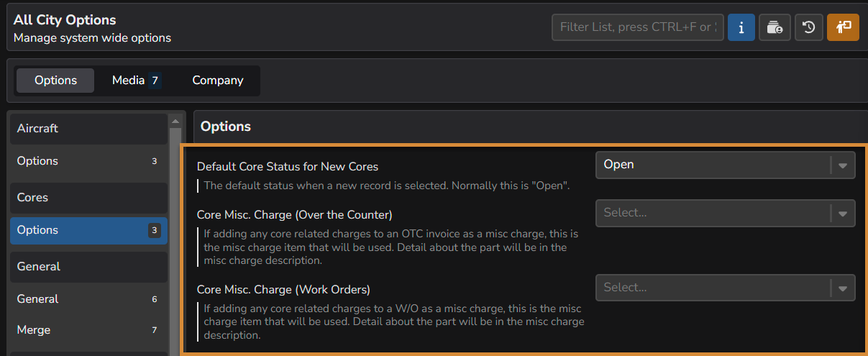Open Merge item in sidebar
The height and width of the screenshot is (356, 868).
pyautogui.click(x=88, y=330)
